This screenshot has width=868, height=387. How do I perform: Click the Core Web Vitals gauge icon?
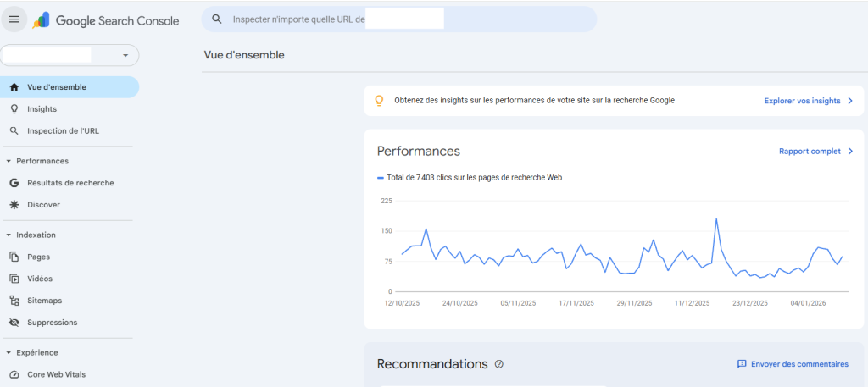click(14, 374)
